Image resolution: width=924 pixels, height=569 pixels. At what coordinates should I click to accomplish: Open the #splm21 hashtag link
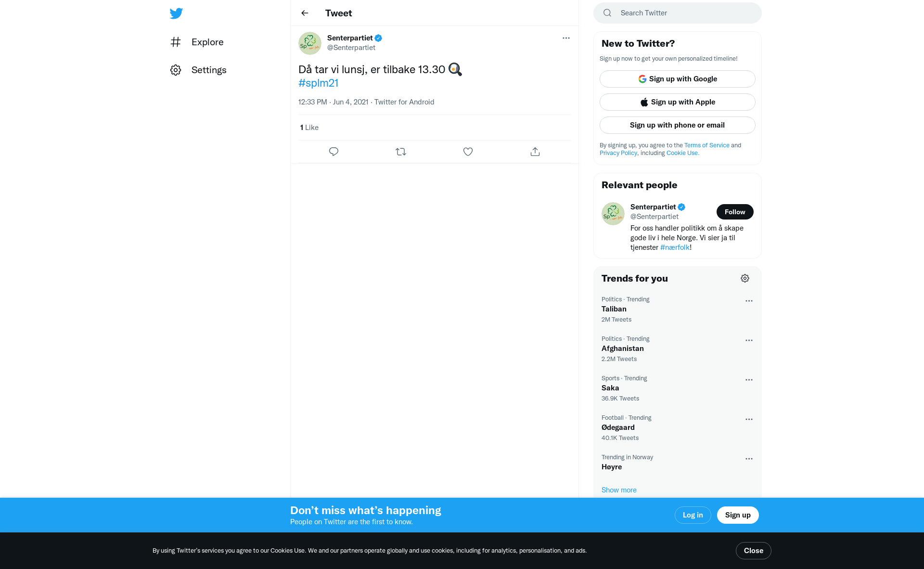coord(318,83)
